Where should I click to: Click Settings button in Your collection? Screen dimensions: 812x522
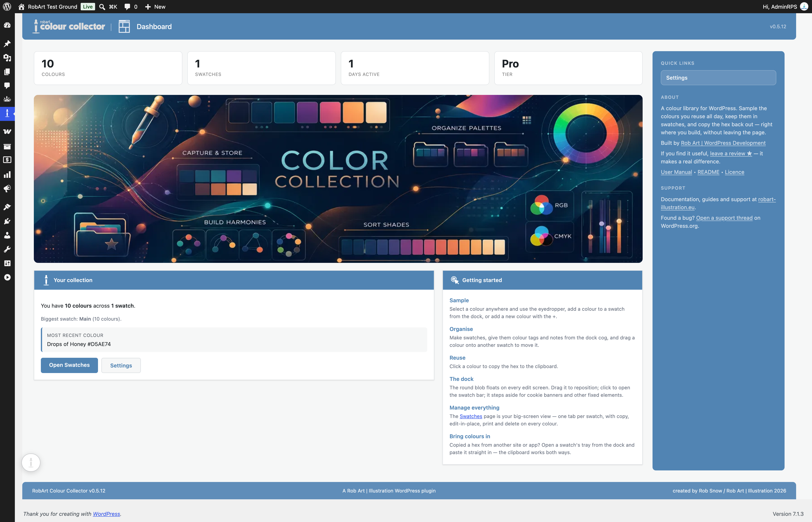121,365
